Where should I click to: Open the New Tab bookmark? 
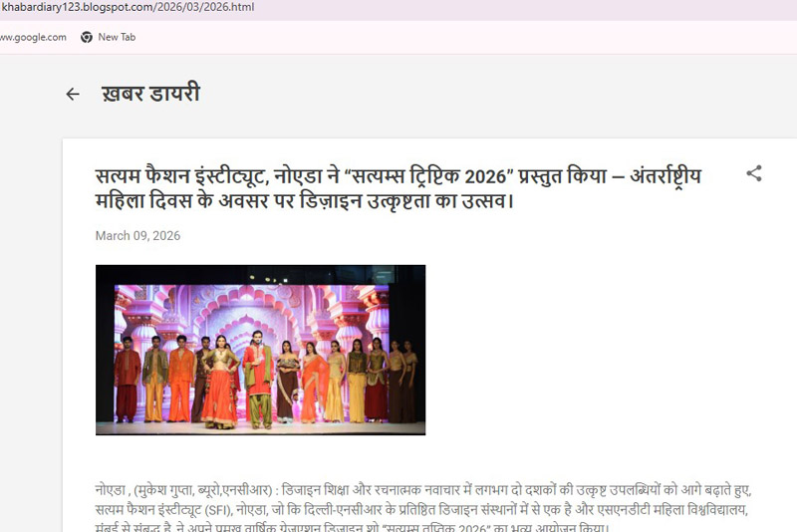click(x=116, y=37)
